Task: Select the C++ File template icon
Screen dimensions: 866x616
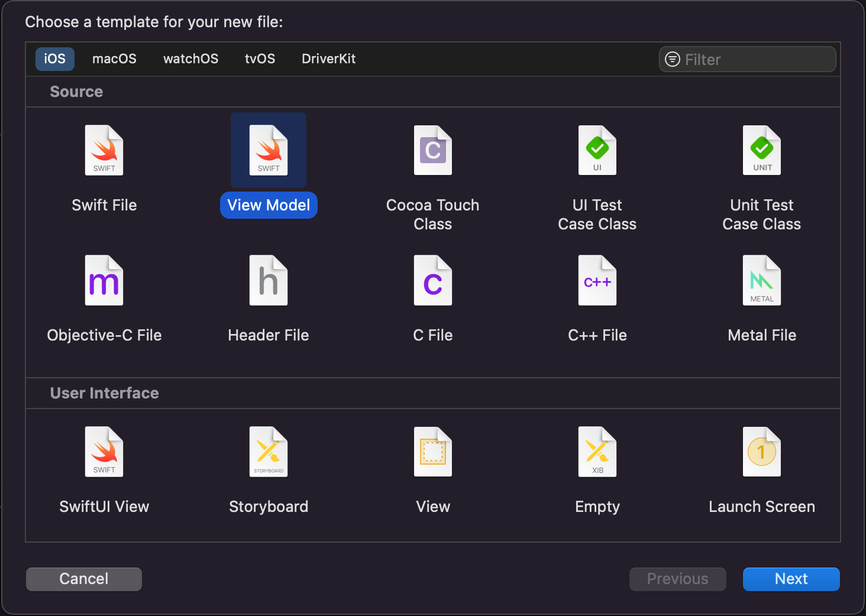Action: [597, 280]
